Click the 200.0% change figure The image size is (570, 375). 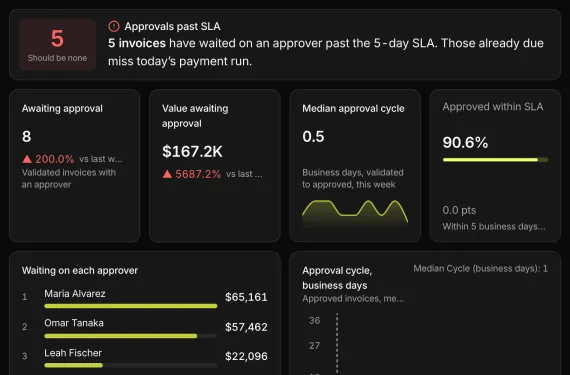[x=55, y=159]
